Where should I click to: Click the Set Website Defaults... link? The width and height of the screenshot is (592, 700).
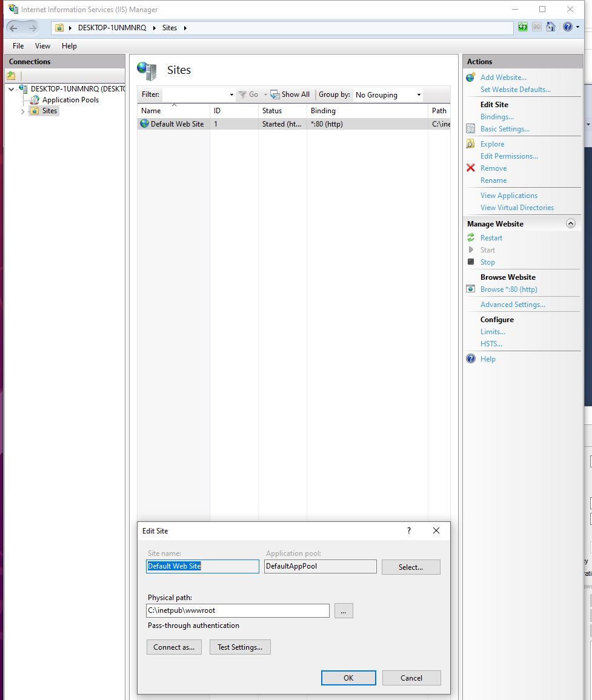point(515,89)
